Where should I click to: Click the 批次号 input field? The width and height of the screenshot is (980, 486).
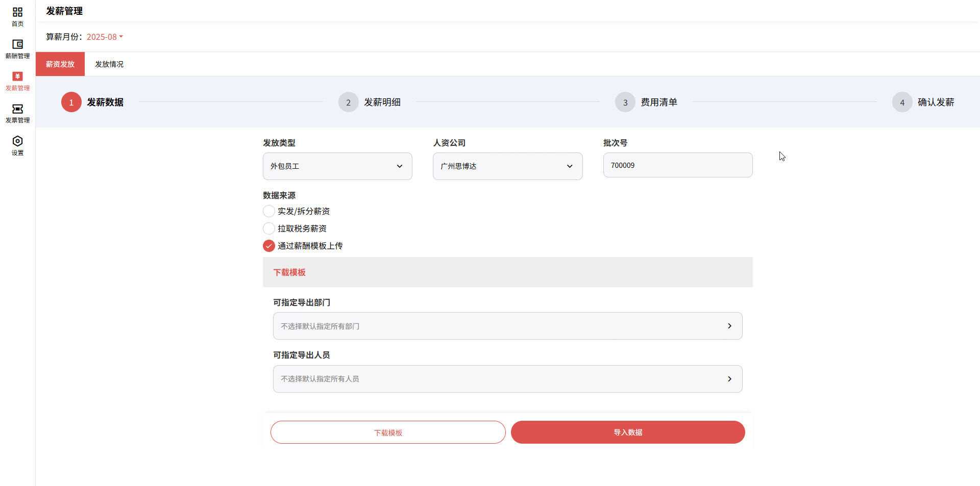click(677, 165)
